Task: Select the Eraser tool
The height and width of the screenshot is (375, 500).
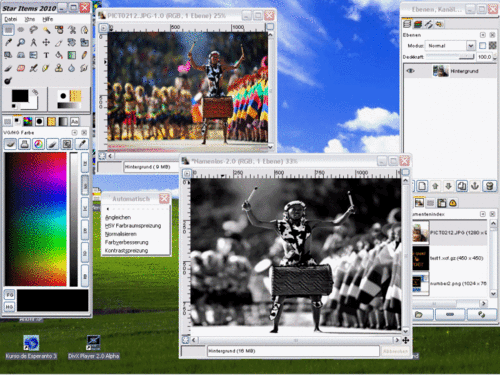Action: pyautogui.click(x=21, y=68)
